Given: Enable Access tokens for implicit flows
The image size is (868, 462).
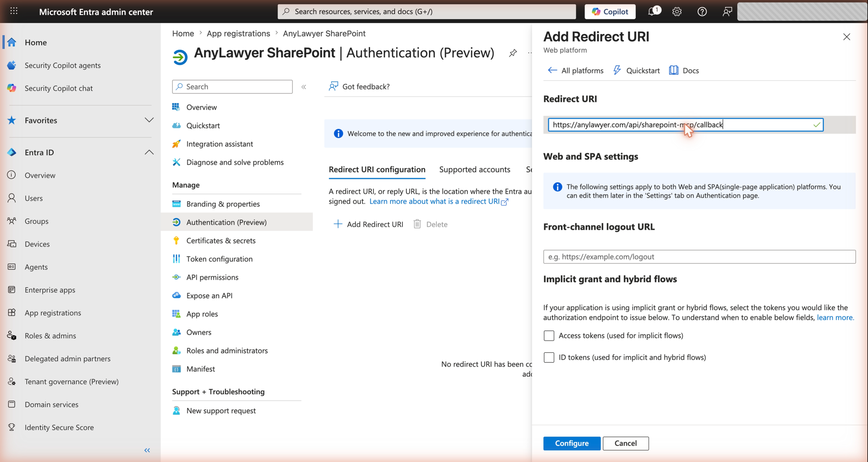Looking at the screenshot, I should (x=549, y=336).
